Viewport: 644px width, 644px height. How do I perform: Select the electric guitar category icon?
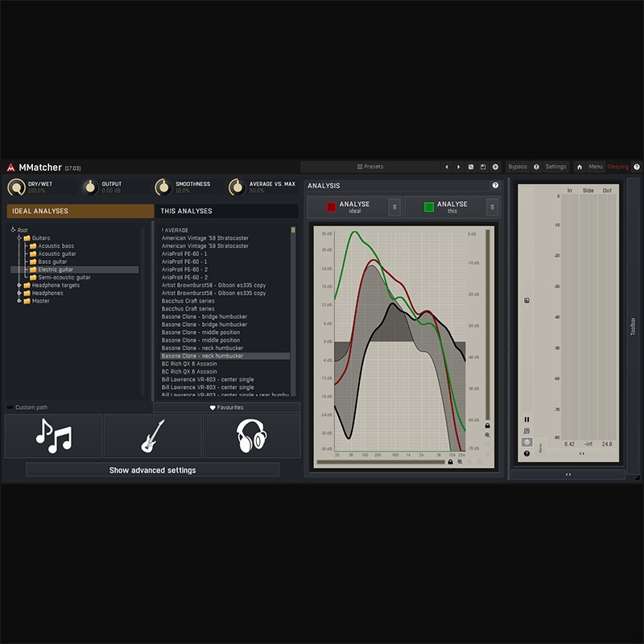point(152,436)
